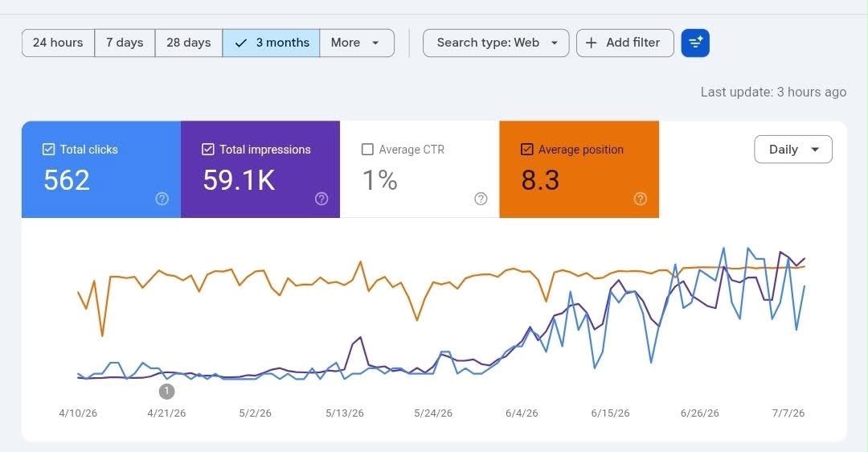Click the 4/21/26 axis date label
This screenshot has height=452, width=868.
166,413
